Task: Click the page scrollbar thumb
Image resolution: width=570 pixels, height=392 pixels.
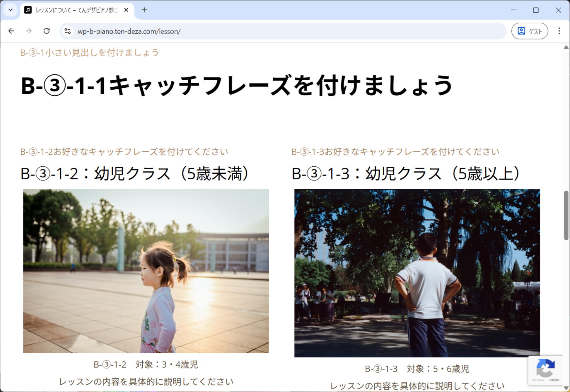Action: coord(566,215)
